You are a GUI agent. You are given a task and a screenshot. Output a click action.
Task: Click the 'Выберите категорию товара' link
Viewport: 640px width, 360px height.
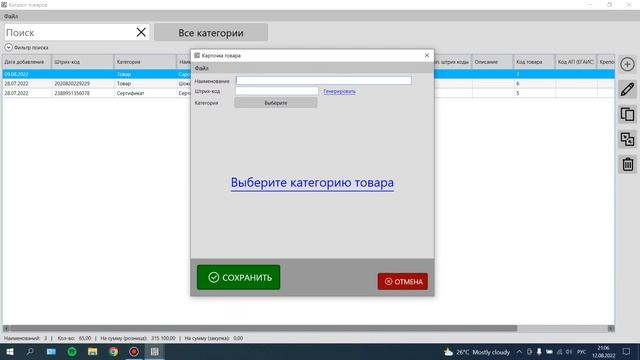tap(312, 182)
